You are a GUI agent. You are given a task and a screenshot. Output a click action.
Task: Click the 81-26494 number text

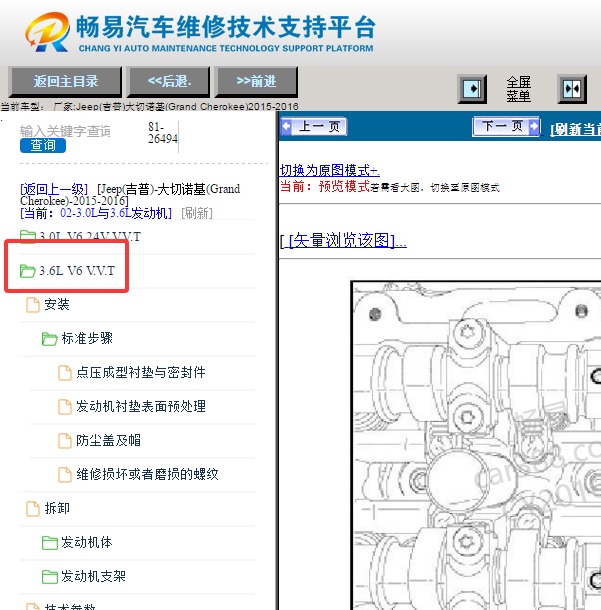(x=163, y=133)
